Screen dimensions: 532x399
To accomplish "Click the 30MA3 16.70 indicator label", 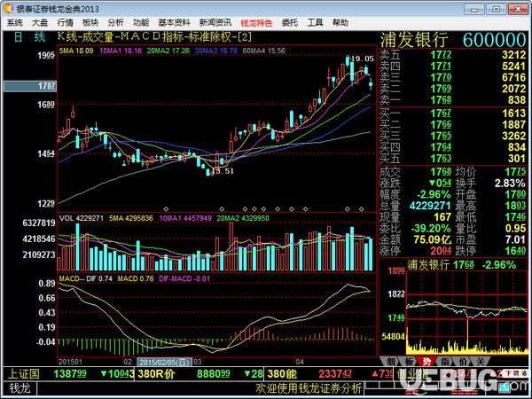I will pyautogui.click(x=216, y=51).
